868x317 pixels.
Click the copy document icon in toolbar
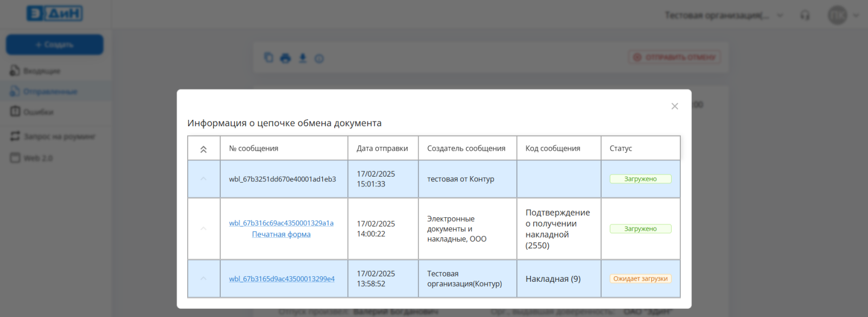coord(269,57)
